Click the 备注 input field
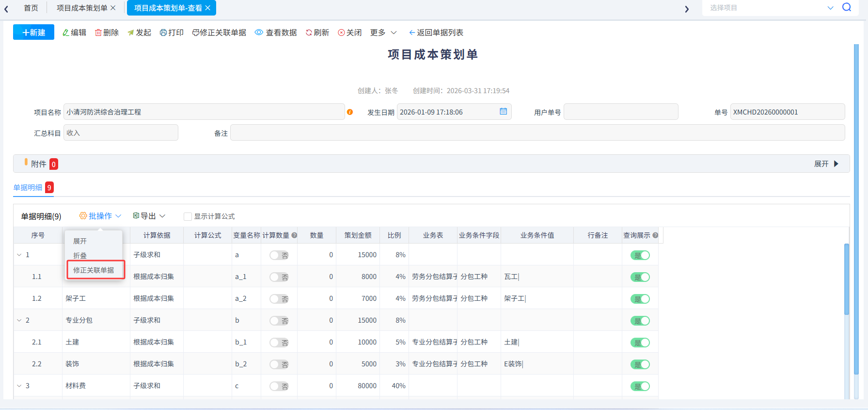The image size is (868, 410). tap(537, 132)
